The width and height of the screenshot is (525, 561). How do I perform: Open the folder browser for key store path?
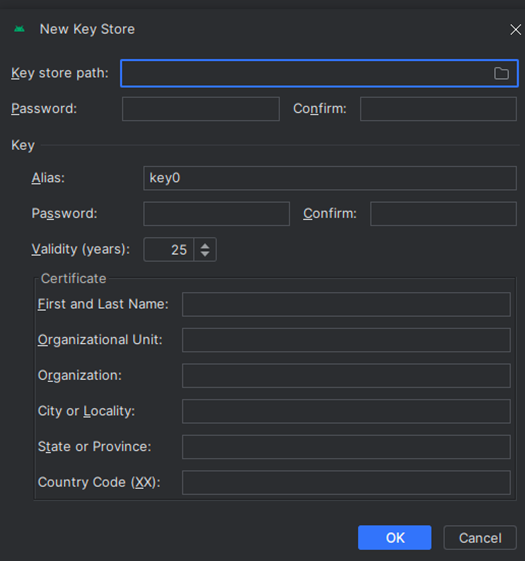pyautogui.click(x=501, y=73)
